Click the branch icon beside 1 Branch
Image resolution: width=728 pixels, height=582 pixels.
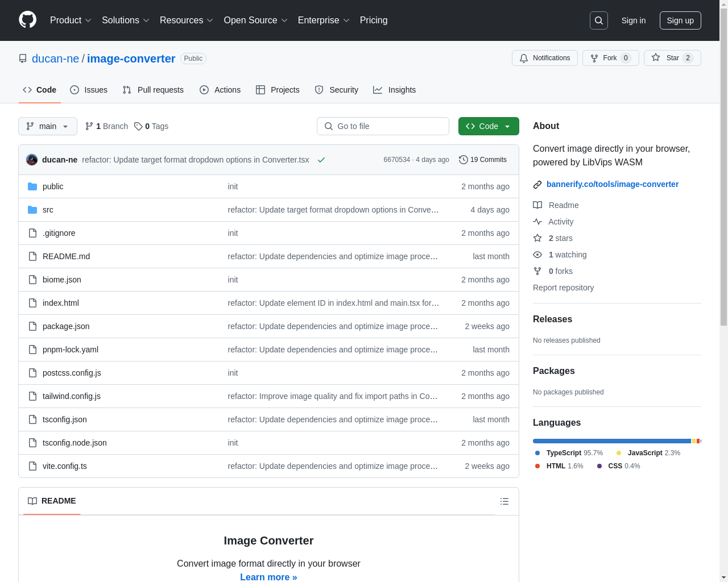point(89,126)
